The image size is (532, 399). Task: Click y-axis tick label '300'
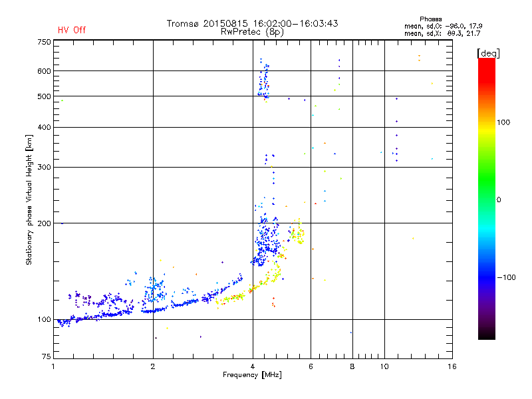click(x=44, y=167)
